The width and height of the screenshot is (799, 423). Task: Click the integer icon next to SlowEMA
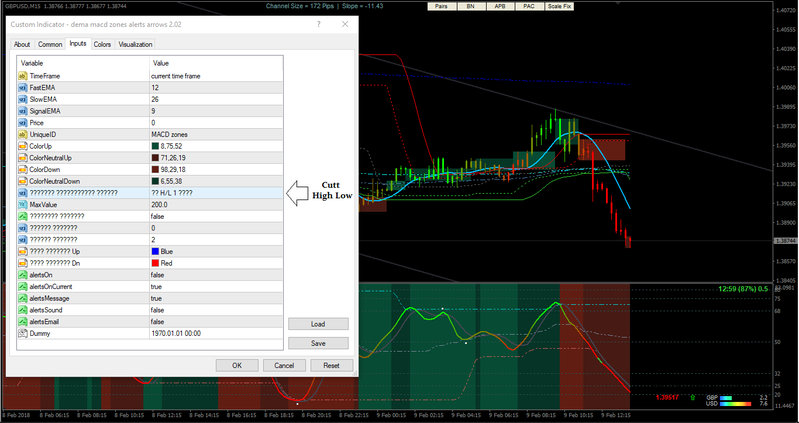22,99
